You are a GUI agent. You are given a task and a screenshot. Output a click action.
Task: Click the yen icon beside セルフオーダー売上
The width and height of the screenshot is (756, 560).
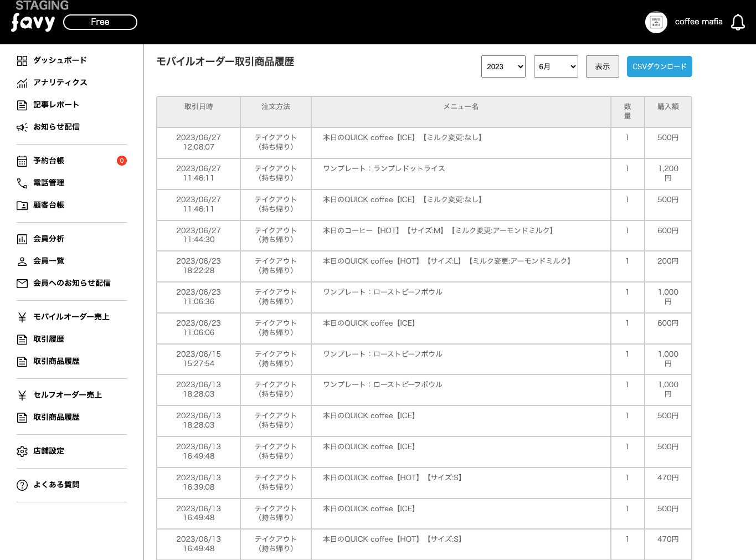point(22,395)
